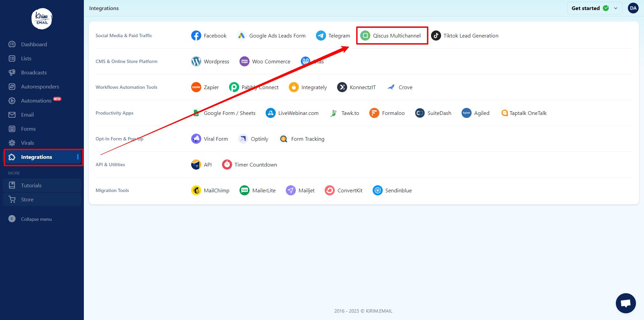The image size is (644, 320).
Task: Click the Taptalk OneTalk chat icon
Action: coord(504,113)
